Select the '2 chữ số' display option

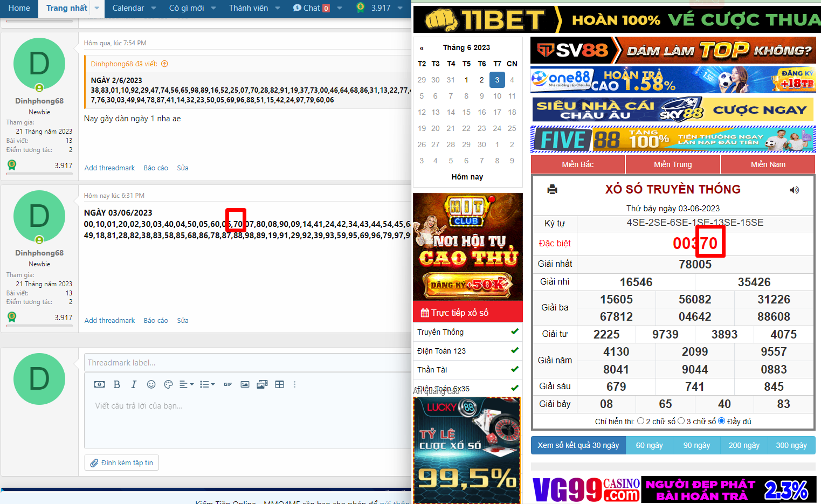tap(640, 421)
